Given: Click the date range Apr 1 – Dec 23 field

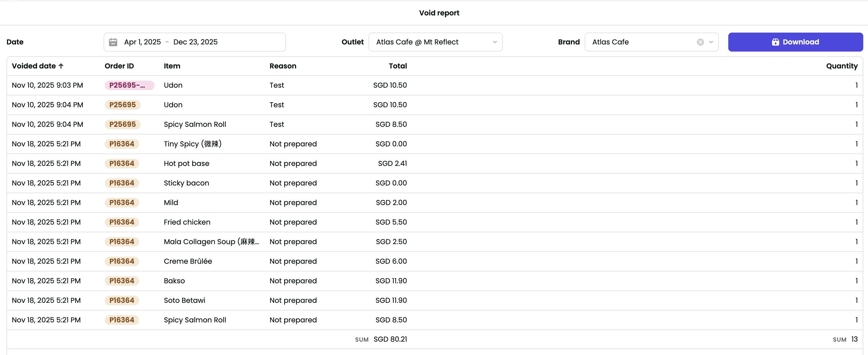Looking at the screenshot, I should (x=195, y=42).
